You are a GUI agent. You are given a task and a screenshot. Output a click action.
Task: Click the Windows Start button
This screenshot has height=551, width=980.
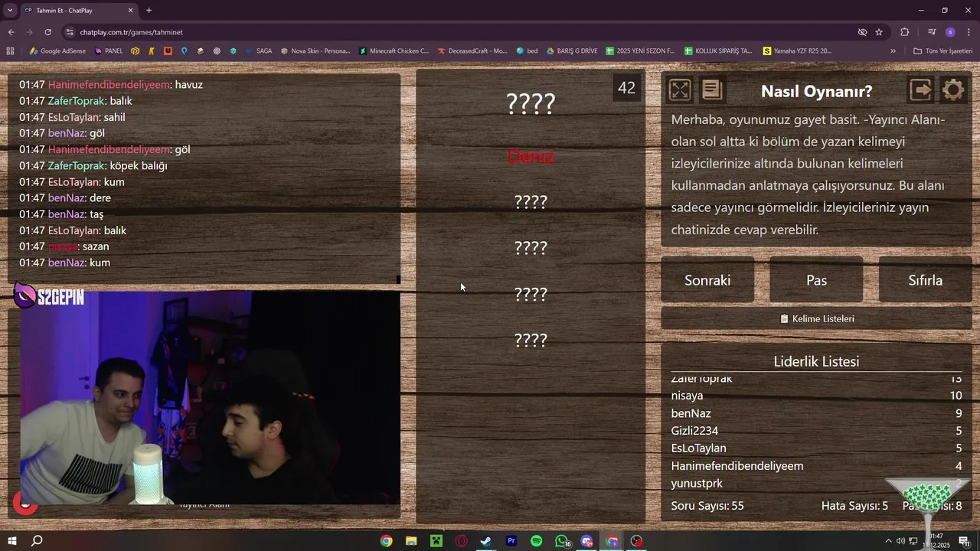click(11, 541)
